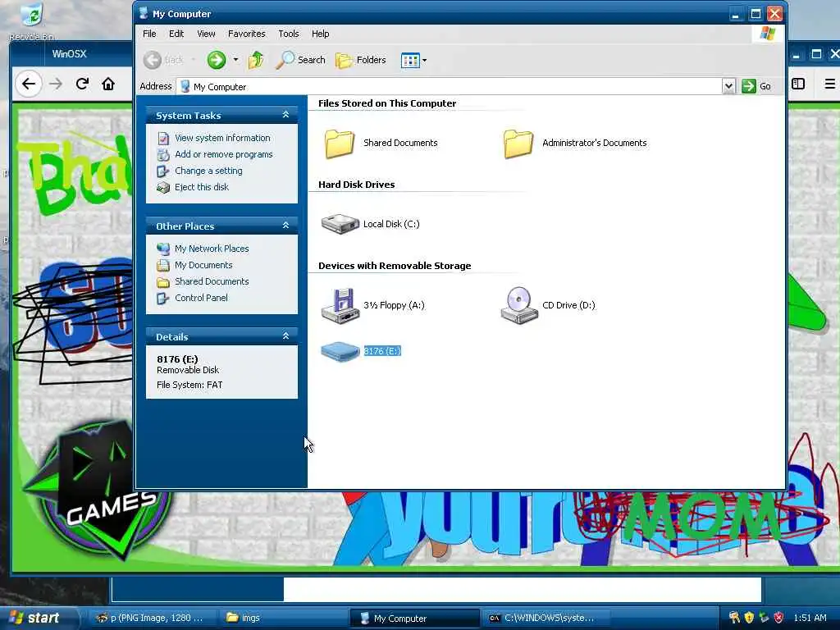Click Eject this disk link
The width and height of the screenshot is (840, 630).
coord(202,187)
